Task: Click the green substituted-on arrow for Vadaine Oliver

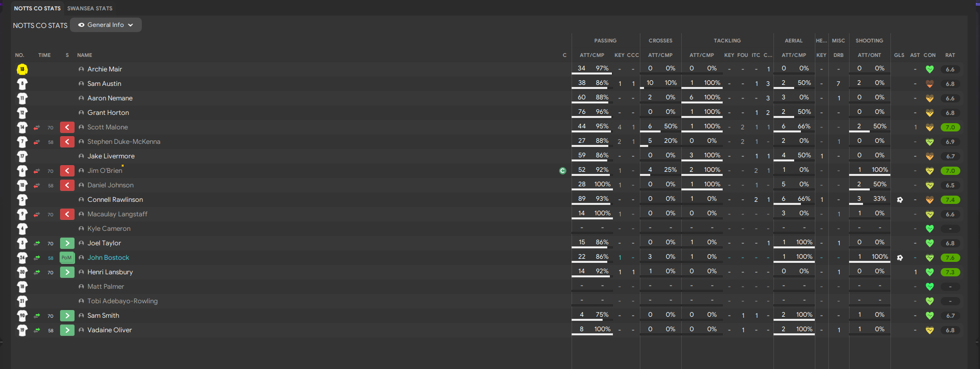Action: pyautogui.click(x=67, y=330)
